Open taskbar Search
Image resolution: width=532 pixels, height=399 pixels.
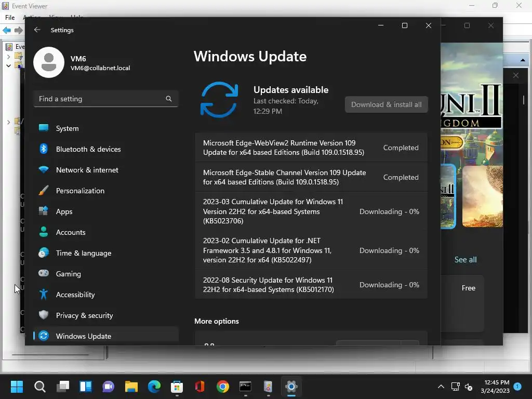pos(39,387)
